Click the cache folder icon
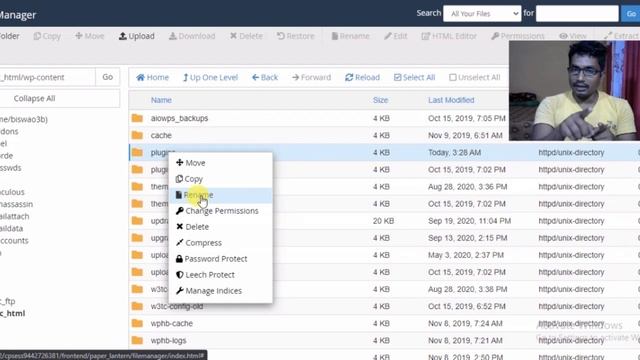 [x=137, y=135]
